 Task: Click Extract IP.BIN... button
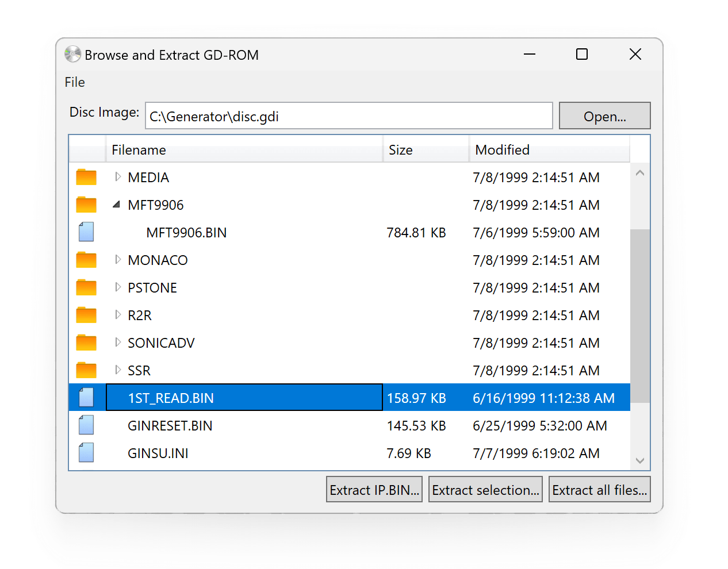374,490
